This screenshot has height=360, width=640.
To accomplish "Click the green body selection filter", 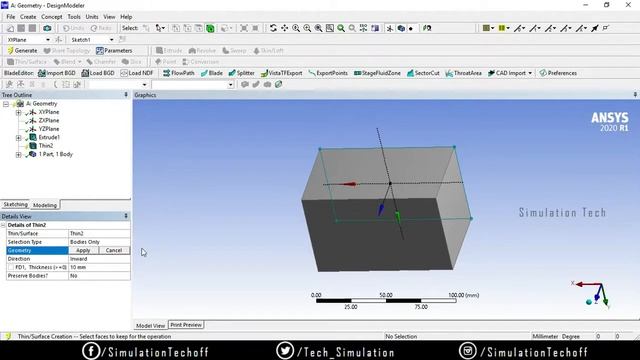I will [210, 28].
